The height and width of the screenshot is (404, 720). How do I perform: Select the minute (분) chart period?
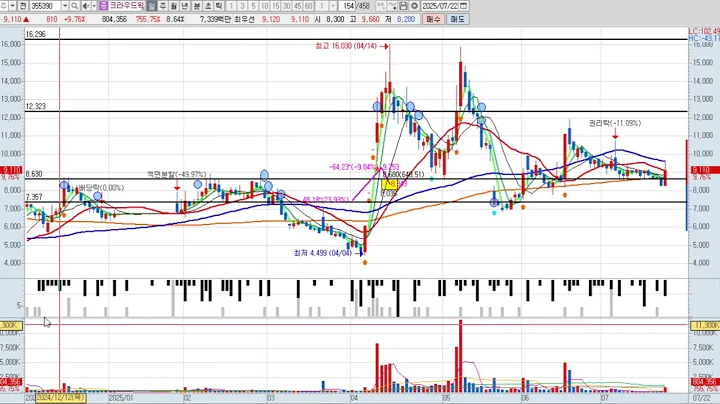pos(197,6)
